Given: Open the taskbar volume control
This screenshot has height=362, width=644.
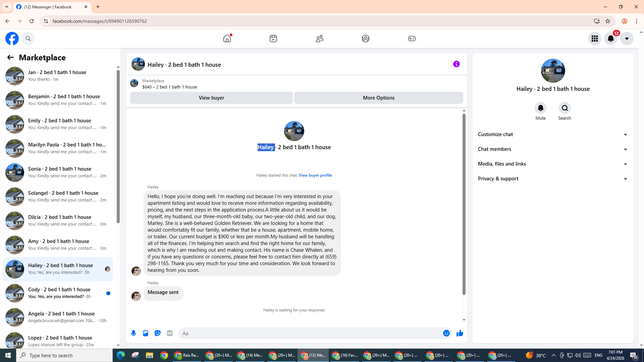Looking at the screenshot, I should pyautogui.click(x=578, y=355).
